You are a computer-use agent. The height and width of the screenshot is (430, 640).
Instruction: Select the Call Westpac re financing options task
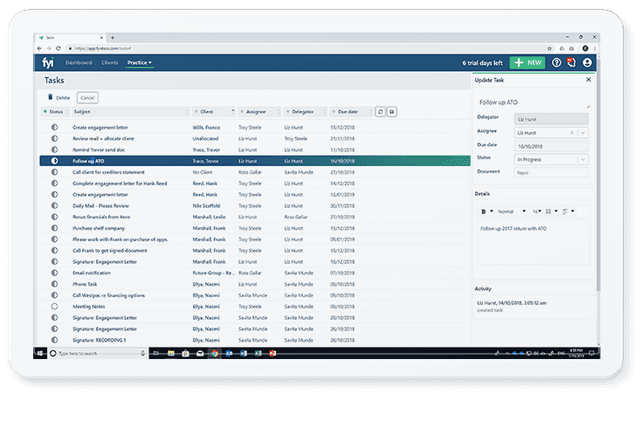point(255,295)
